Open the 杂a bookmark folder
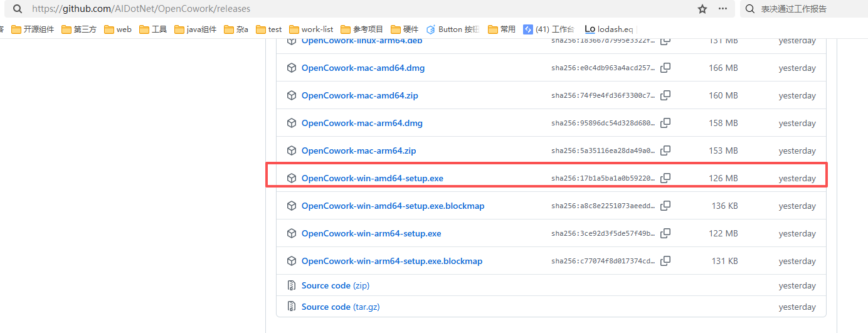The image size is (868, 333). (x=236, y=29)
